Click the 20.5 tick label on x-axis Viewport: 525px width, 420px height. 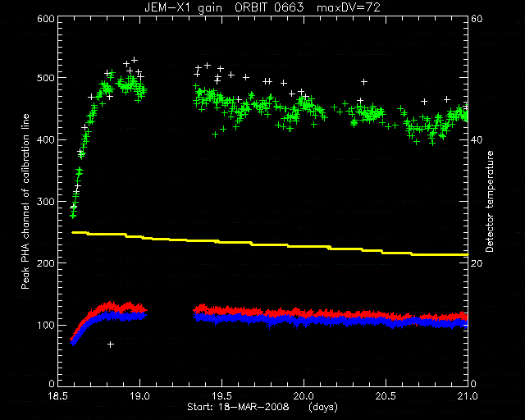(x=386, y=396)
